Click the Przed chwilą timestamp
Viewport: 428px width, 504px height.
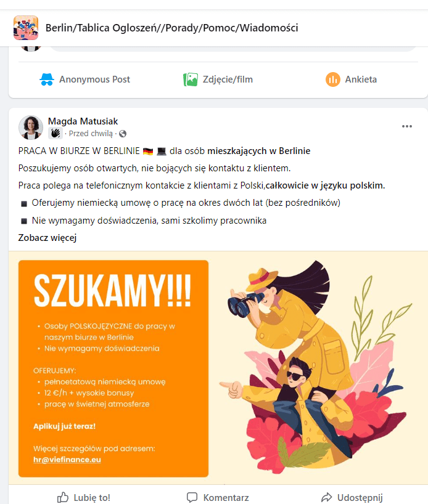tap(91, 134)
